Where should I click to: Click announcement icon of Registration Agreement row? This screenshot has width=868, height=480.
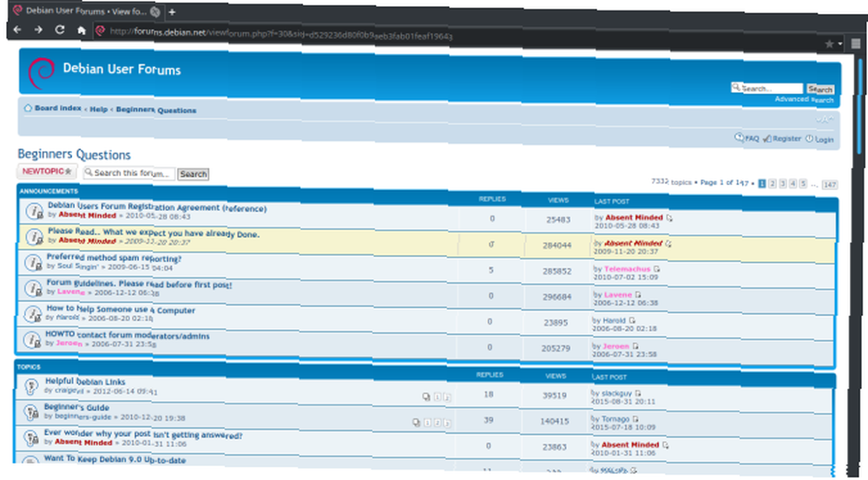point(35,212)
